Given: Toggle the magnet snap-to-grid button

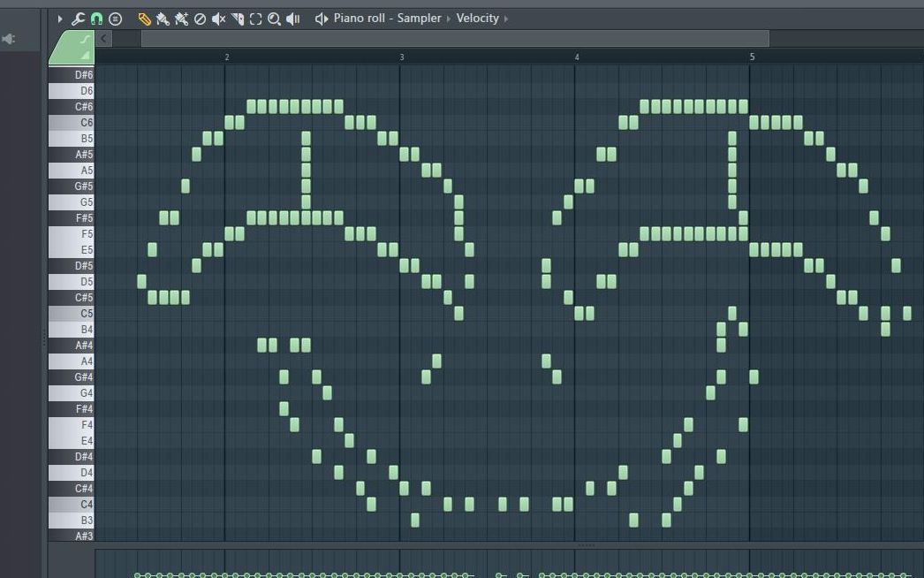Looking at the screenshot, I should click(x=96, y=19).
